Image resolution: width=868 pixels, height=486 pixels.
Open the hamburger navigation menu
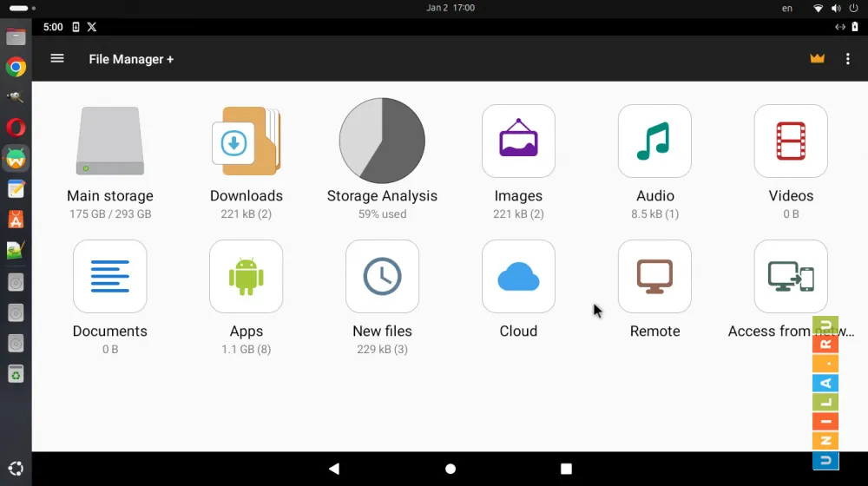[x=57, y=58]
